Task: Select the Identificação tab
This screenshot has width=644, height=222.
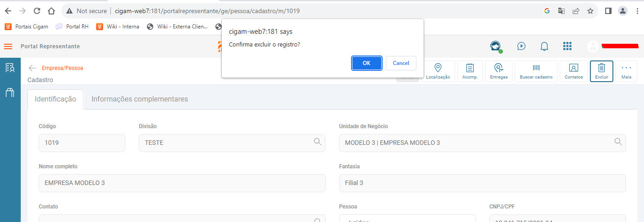Action: click(55, 99)
